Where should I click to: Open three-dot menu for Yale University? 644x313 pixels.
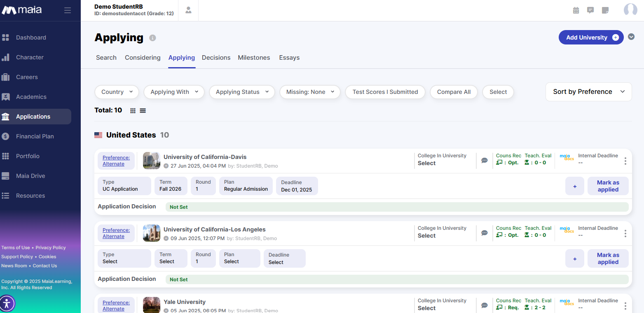click(625, 306)
